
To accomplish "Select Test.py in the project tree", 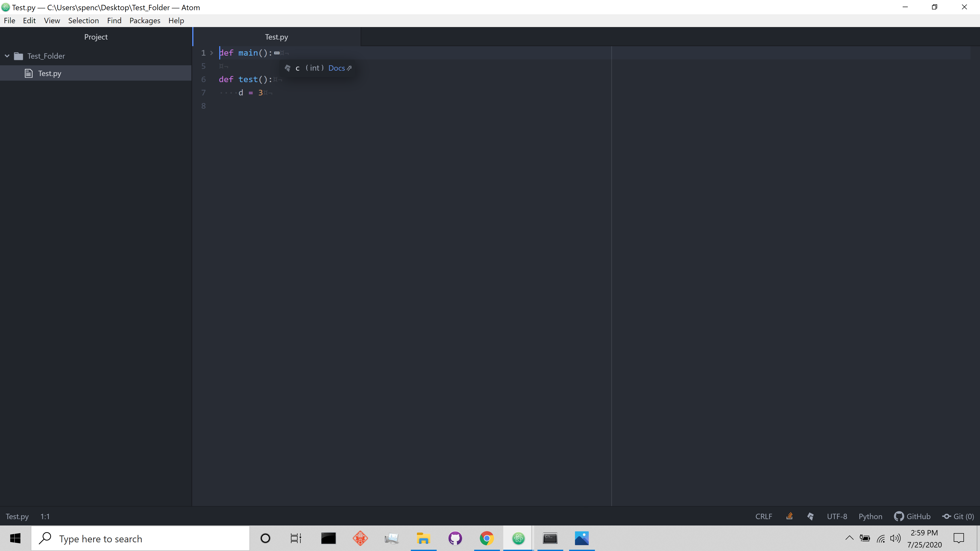I will pyautogui.click(x=49, y=73).
